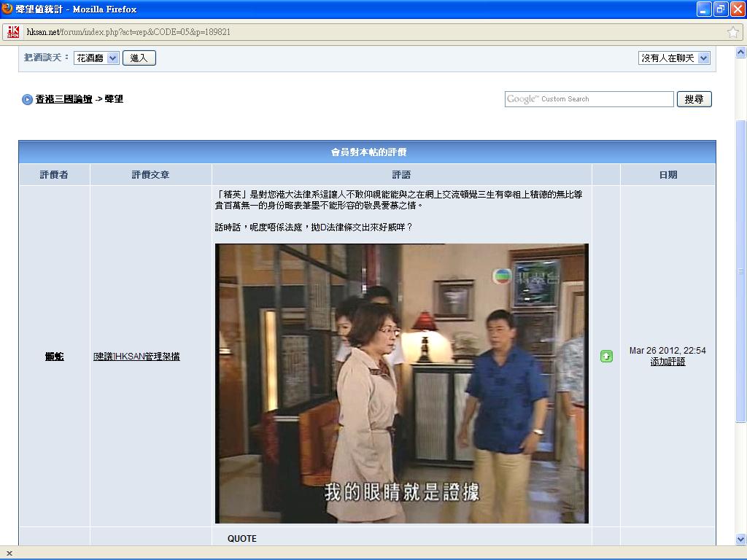Click the scrollbar up arrow
The height and width of the screenshot is (560, 747).
(740, 52)
